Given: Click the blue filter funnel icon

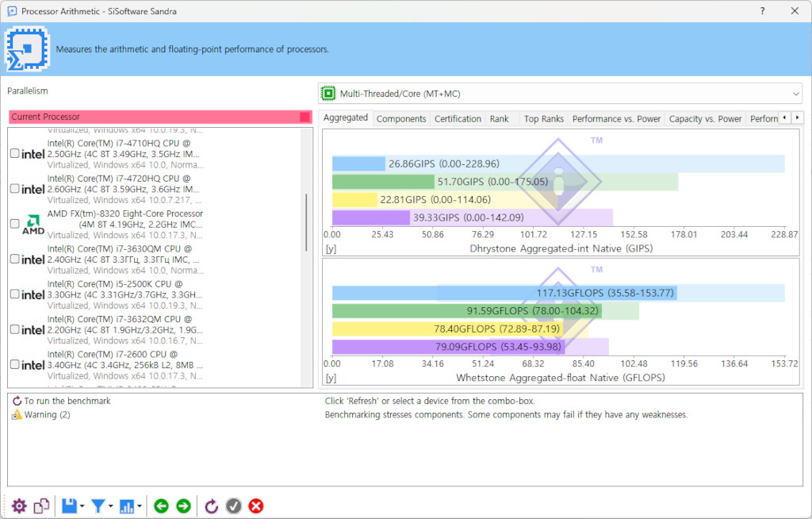Looking at the screenshot, I should click(x=98, y=506).
